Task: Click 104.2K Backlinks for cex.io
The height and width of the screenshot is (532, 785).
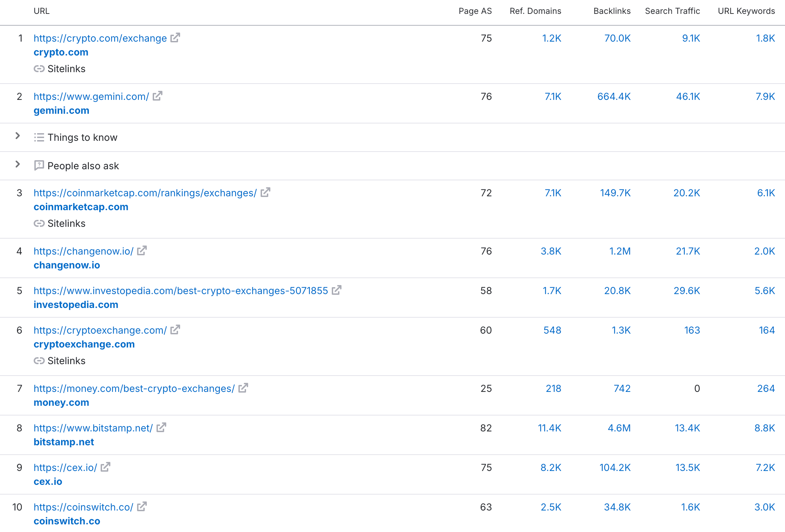Action: click(x=615, y=467)
